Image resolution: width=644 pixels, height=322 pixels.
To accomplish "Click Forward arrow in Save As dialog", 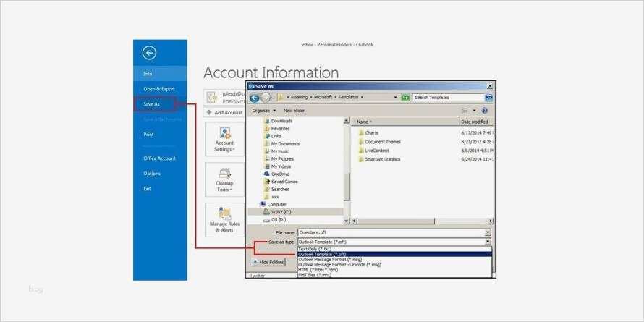I will point(266,98).
